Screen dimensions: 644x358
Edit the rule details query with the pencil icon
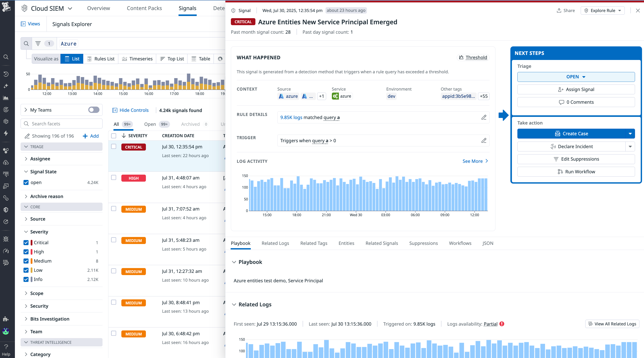[x=484, y=117]
